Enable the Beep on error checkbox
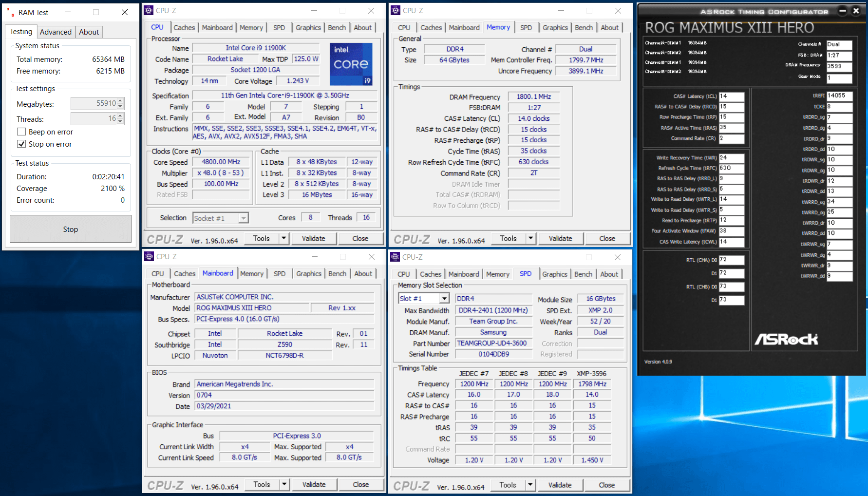The image size is (868, 496). point(21,132)
